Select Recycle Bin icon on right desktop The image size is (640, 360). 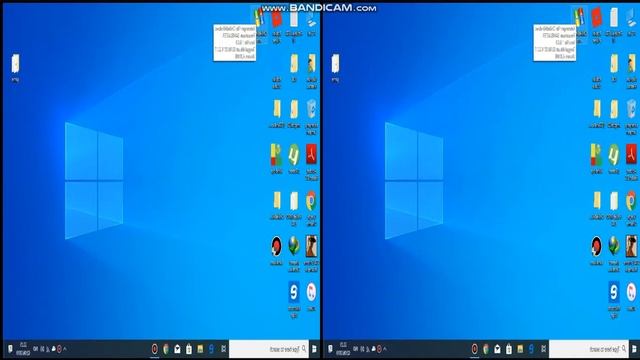tap(631, 109)
